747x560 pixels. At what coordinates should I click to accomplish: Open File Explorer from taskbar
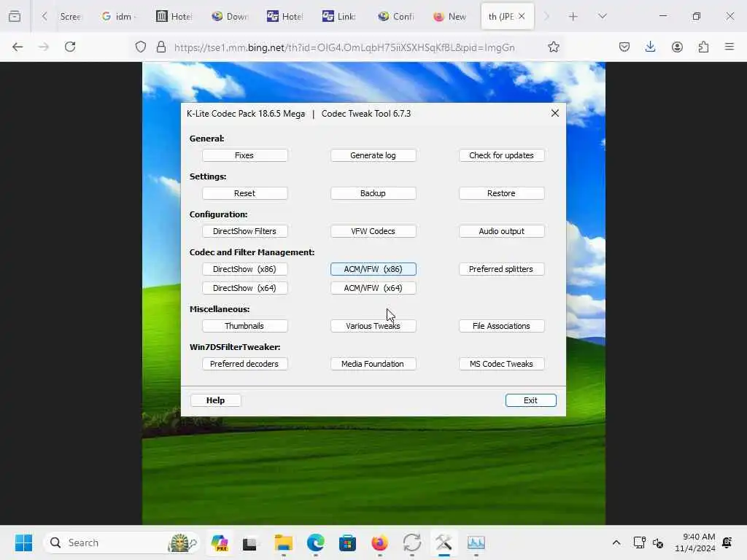pyautogui.click(x=284, y=542)
